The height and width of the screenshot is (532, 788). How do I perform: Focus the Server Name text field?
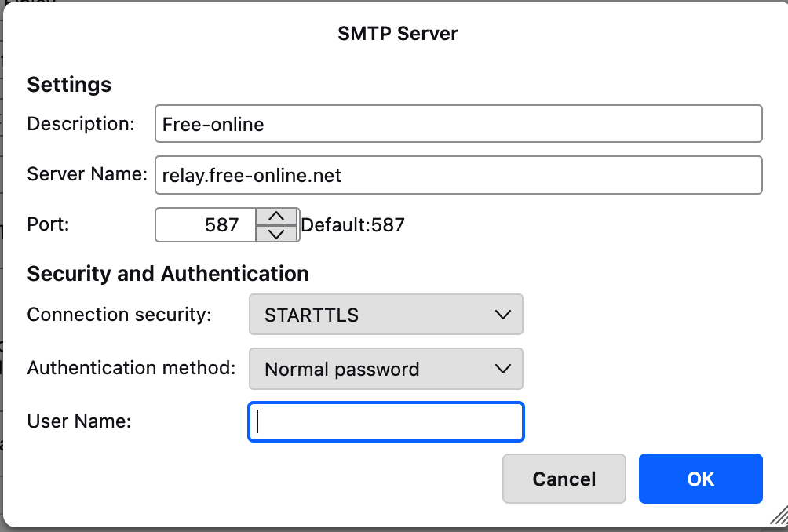pos(458,175)
